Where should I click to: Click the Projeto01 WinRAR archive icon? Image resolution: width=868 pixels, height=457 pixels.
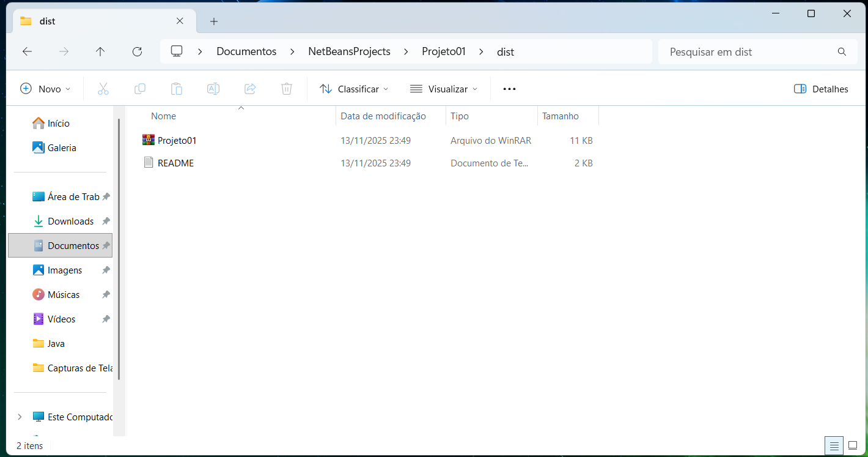point(149,140)
